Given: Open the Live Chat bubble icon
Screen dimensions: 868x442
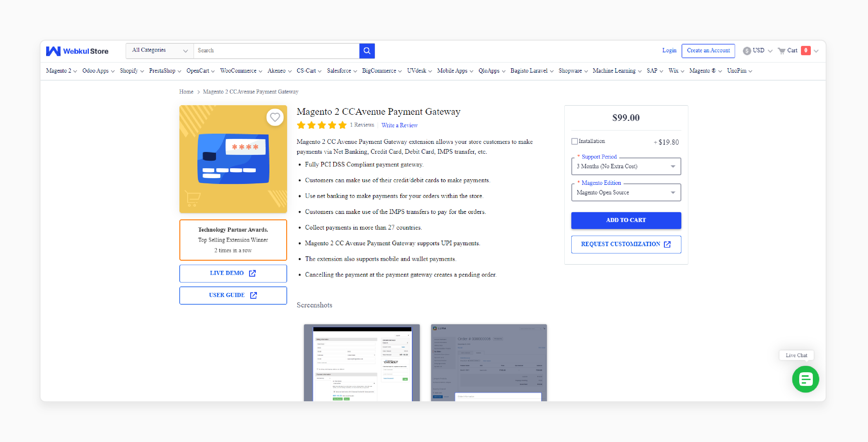Looking at the screenshot, I should tap(805, 379).
